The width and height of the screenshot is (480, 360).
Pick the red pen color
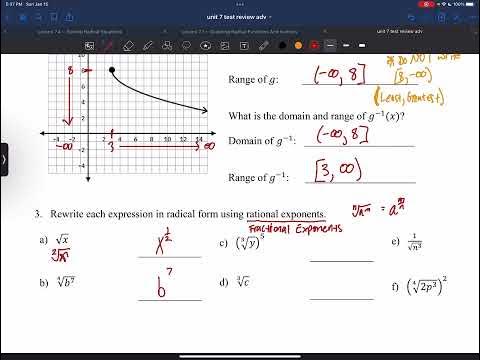314,45
